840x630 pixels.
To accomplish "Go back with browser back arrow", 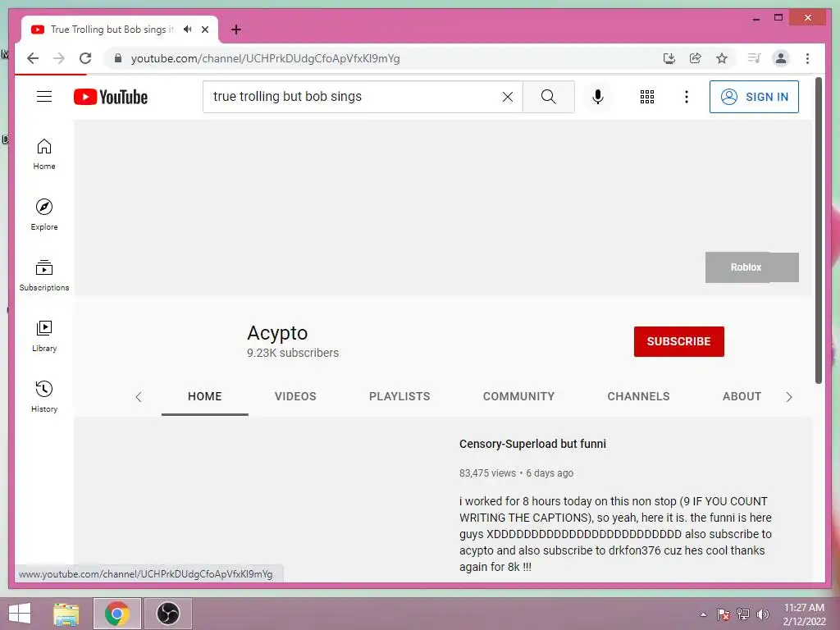I will click(33, 58).
